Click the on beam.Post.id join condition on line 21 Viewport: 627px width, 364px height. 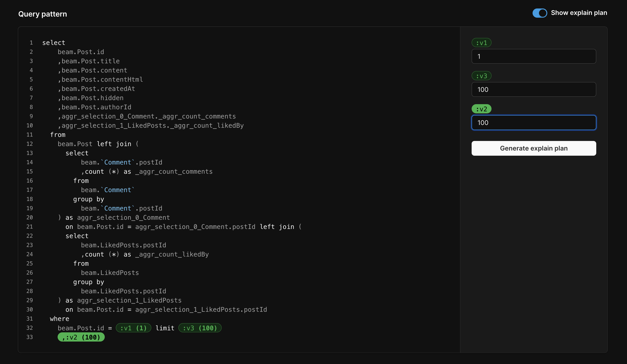pos(161,227)
